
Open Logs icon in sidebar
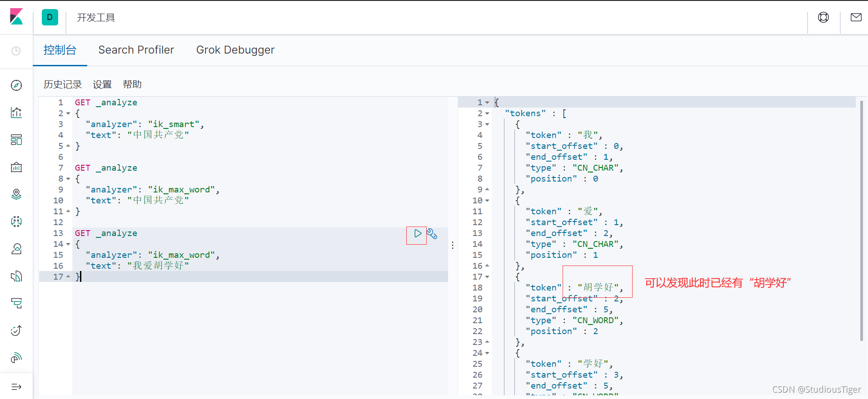tap(16, 276)
